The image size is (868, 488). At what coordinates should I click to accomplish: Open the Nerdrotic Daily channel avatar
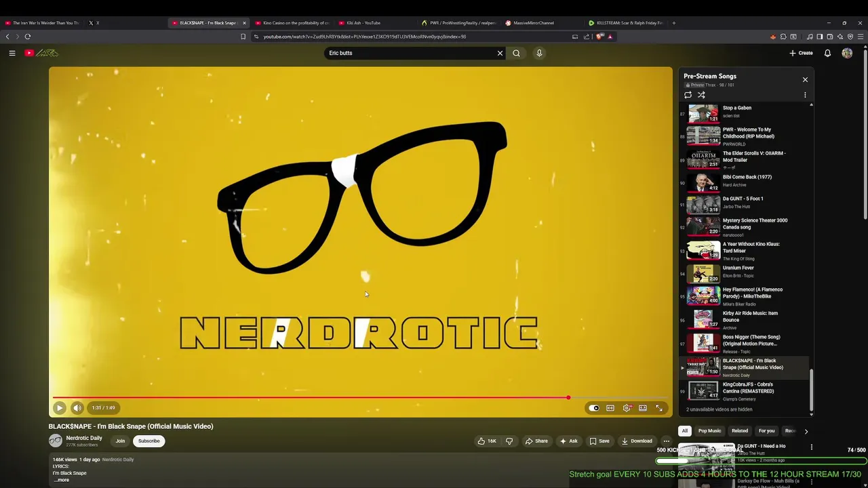(x=56, y=441)
